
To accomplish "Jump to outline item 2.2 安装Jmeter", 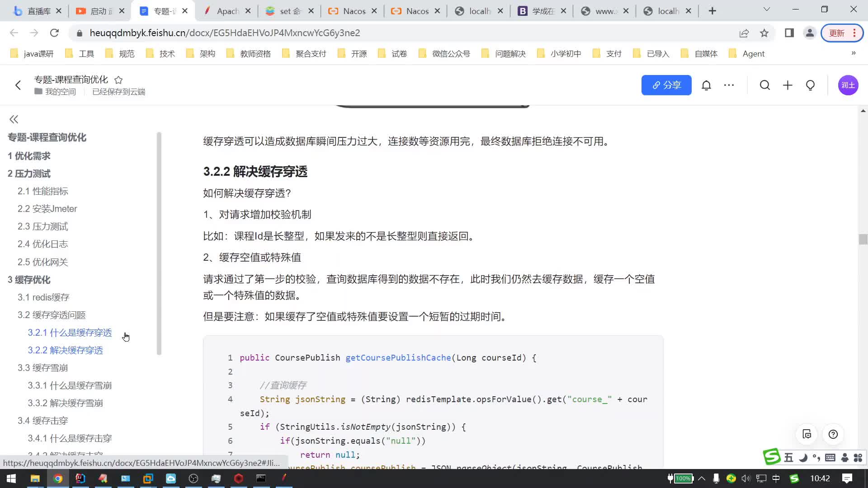I will [47, 209].
